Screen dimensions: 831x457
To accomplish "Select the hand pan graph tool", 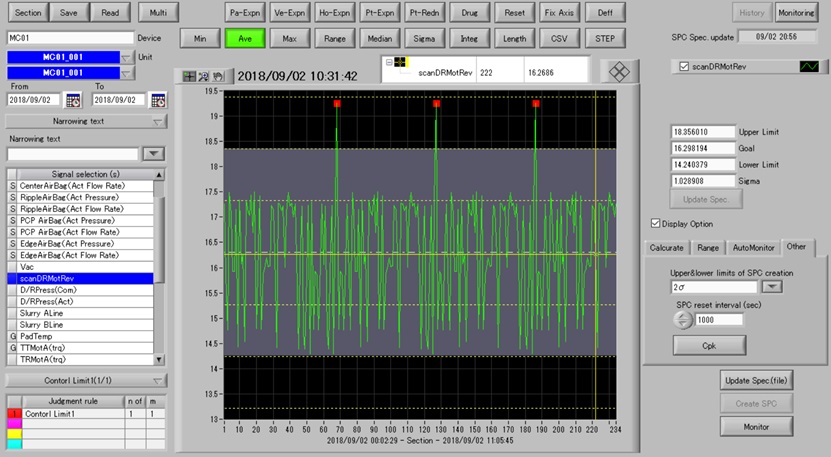I will [x=217, y=76].
